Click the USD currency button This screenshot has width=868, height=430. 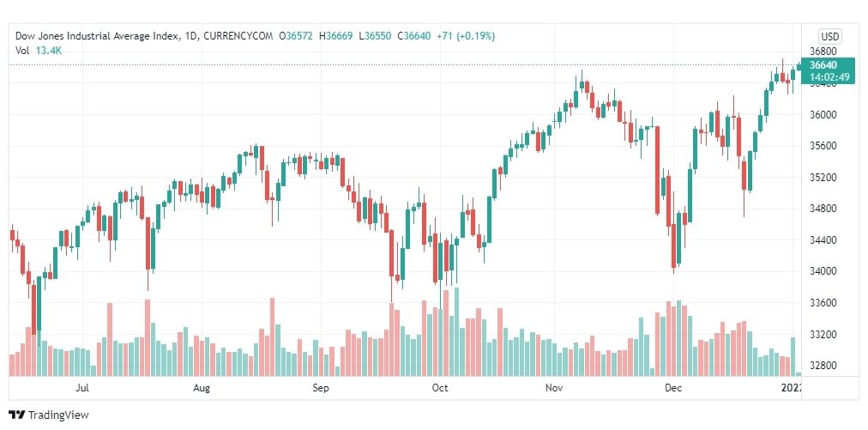click(x=829, y=37)
